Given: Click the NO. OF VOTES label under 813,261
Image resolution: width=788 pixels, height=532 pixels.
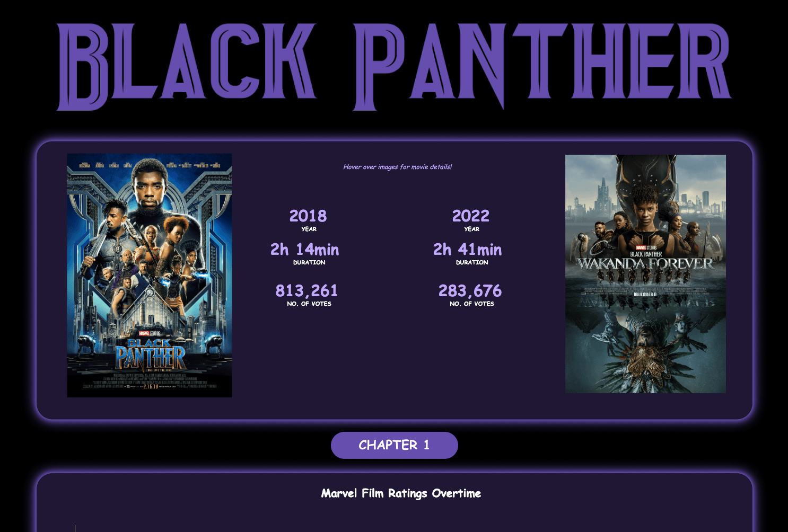Looking at the screenshot, I should 309,304.
